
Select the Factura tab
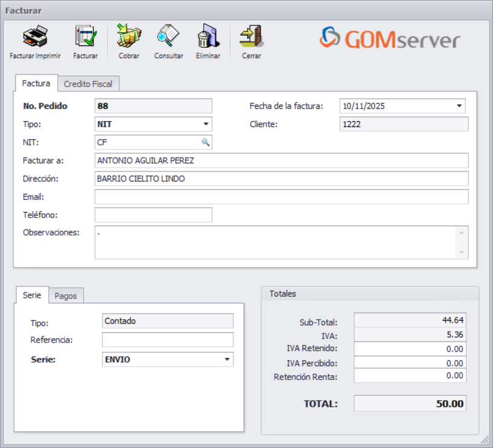coord(36,84)
